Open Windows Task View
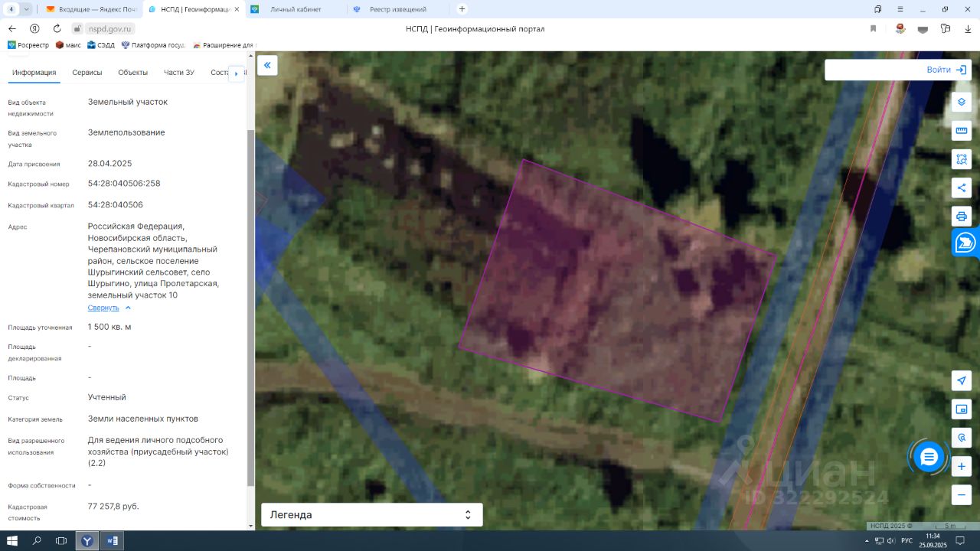 [61, 541]
